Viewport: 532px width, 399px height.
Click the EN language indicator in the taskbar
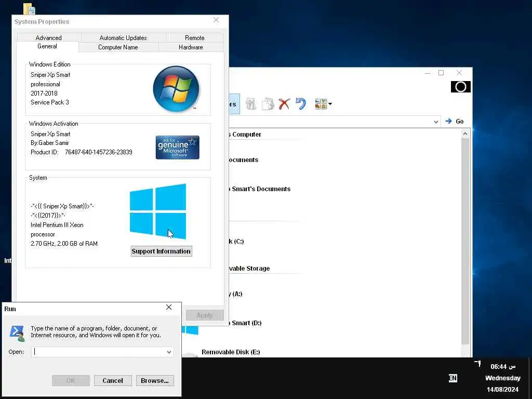[x=453, y=378]
